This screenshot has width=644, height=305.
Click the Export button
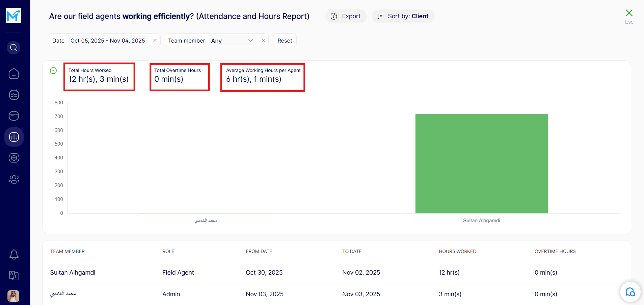(x=346, y=16)
